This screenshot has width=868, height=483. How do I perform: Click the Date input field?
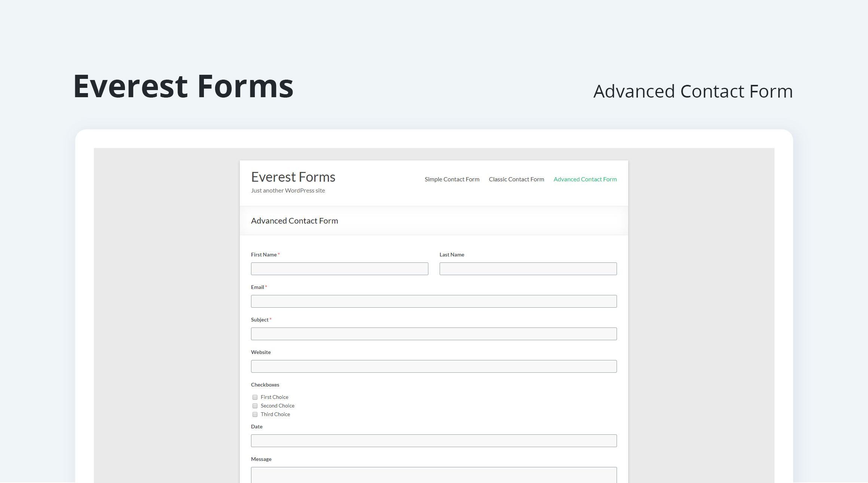433,440
